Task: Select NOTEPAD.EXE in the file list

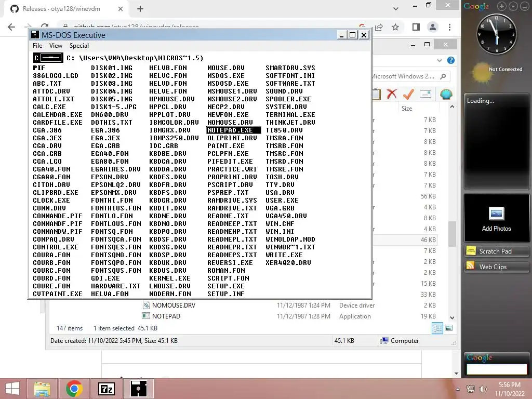Action: (x=234, y=130)
